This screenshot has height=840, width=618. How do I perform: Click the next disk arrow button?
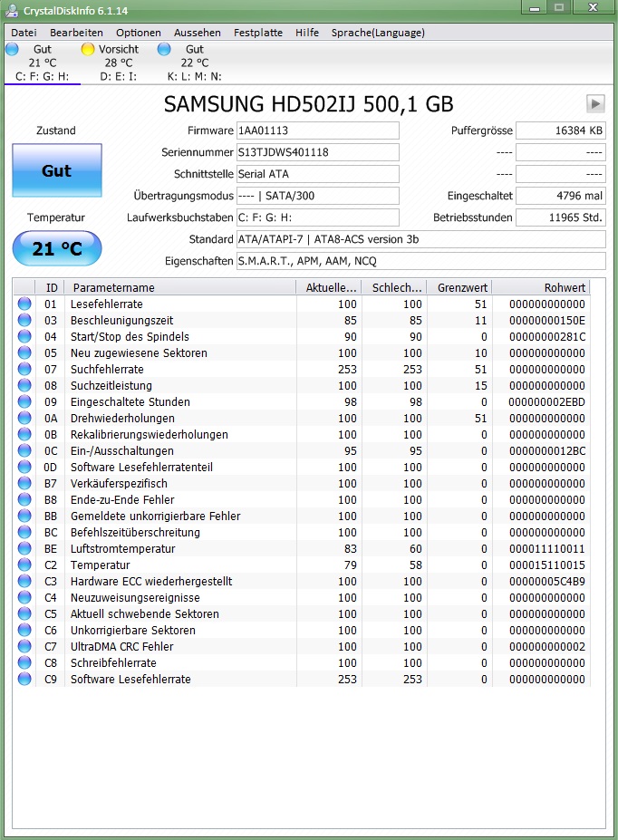click(595, 104)
